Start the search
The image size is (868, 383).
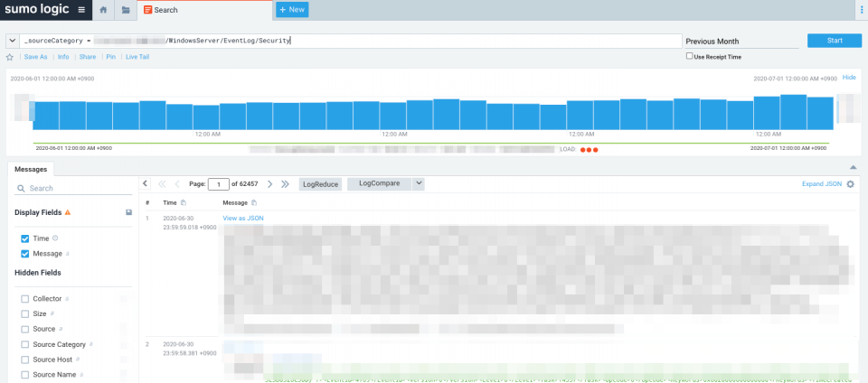pyautogui.click(x=835, y=41)
